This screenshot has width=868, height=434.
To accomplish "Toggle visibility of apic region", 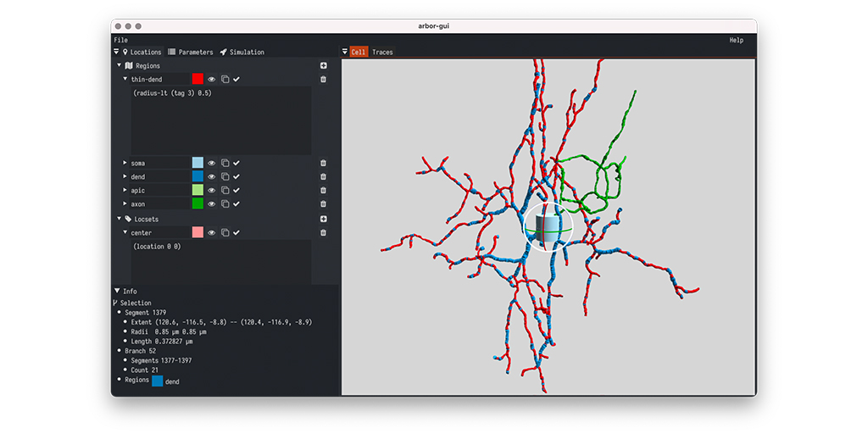I will tap(211, 191).
